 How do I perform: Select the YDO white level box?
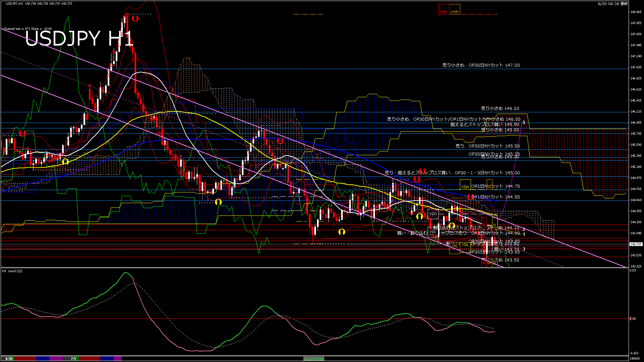(x=433, y=214)
